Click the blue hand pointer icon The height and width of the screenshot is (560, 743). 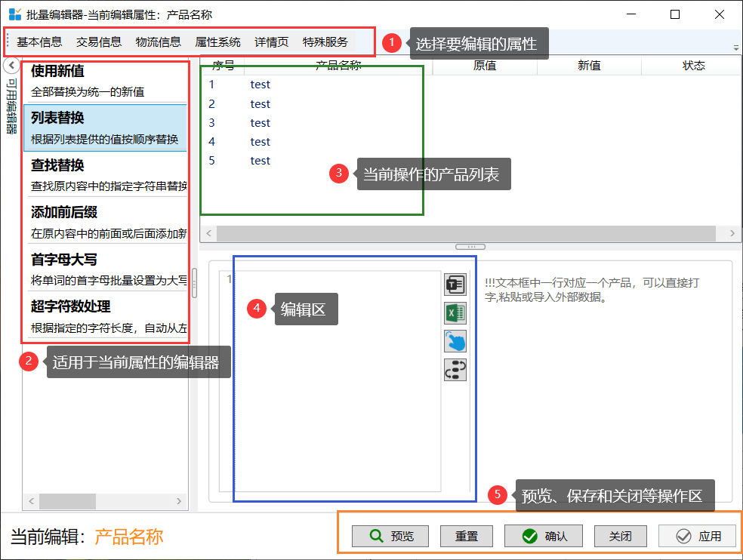(x=455, y=341)
